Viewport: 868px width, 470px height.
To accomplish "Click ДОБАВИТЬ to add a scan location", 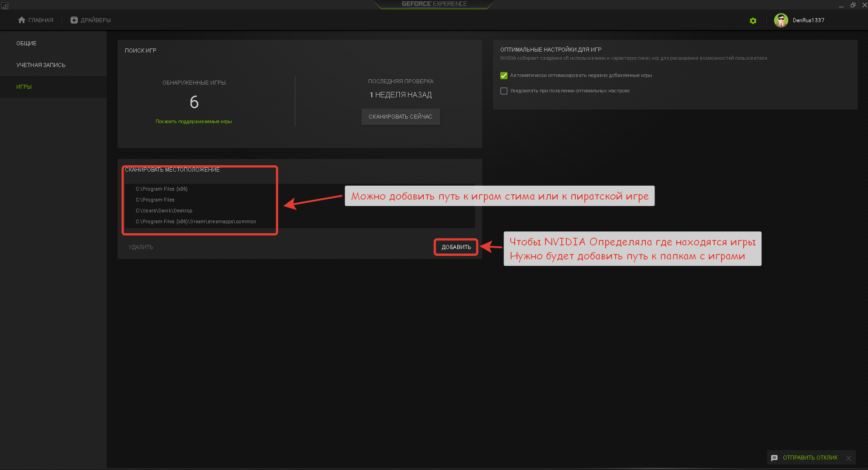I will 456,247.
